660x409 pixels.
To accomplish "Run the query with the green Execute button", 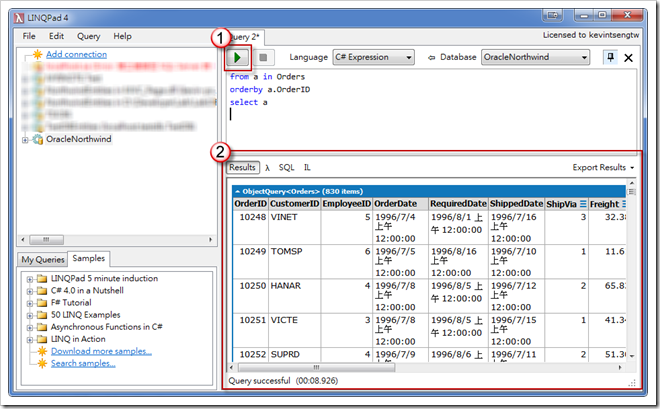I will coord(237,58).
